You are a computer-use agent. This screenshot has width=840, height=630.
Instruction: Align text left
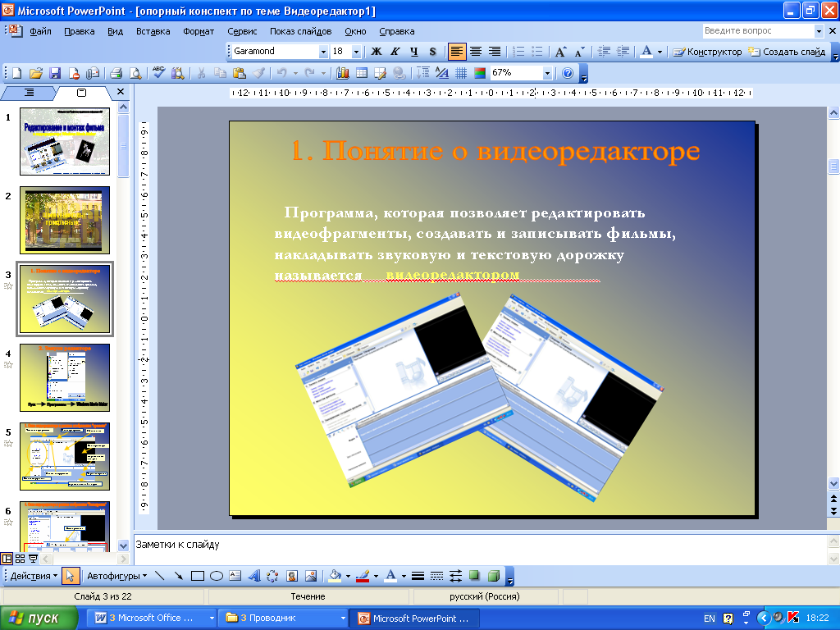point(456,52)
